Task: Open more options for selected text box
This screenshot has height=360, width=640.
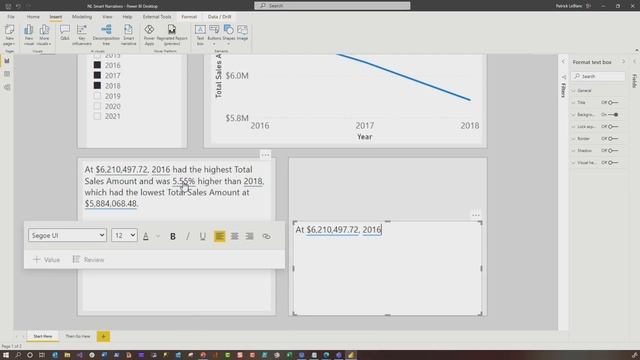Action: (476, 215)
